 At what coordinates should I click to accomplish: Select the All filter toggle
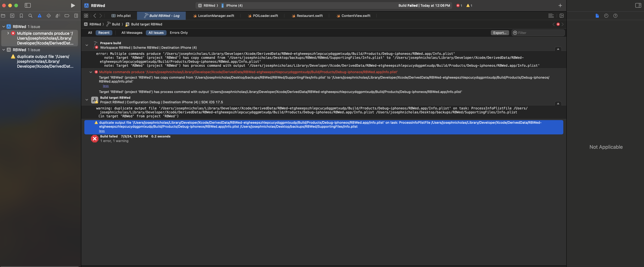point(90,33)
